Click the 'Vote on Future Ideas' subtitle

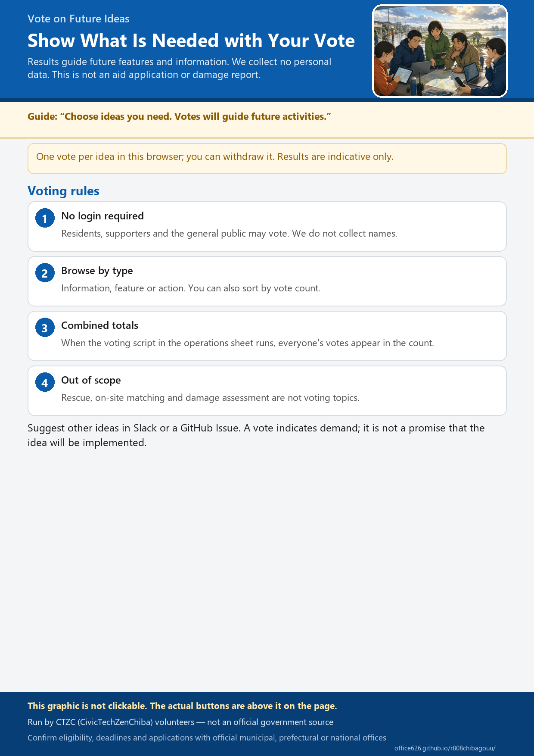click(78, 19)
